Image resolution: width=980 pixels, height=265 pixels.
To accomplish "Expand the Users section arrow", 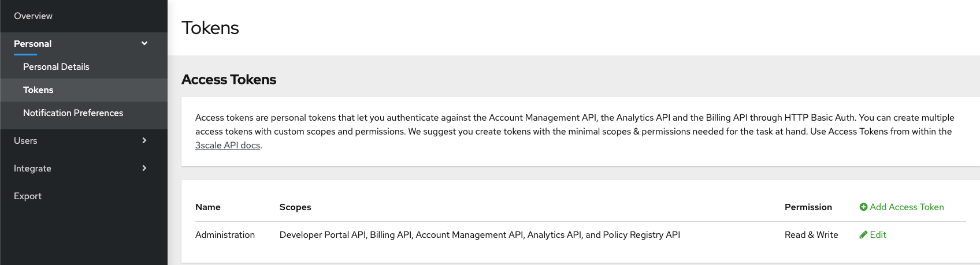I will [144, 140].
